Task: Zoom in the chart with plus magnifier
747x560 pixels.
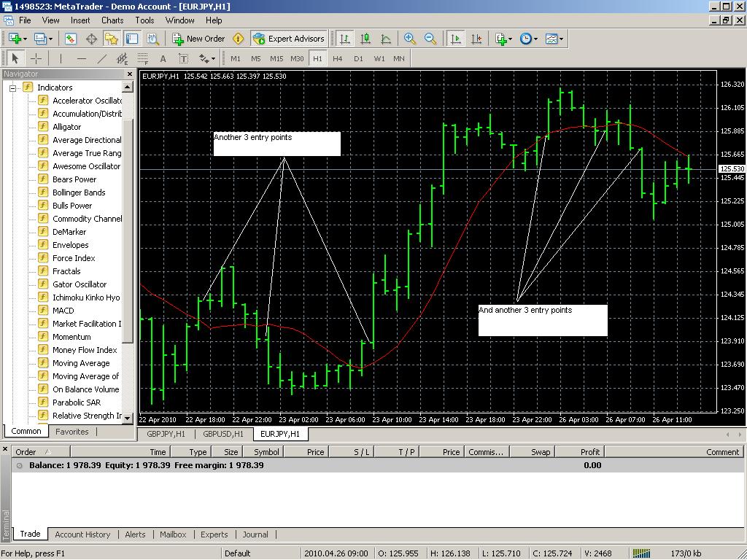Action: coord(409,39)
